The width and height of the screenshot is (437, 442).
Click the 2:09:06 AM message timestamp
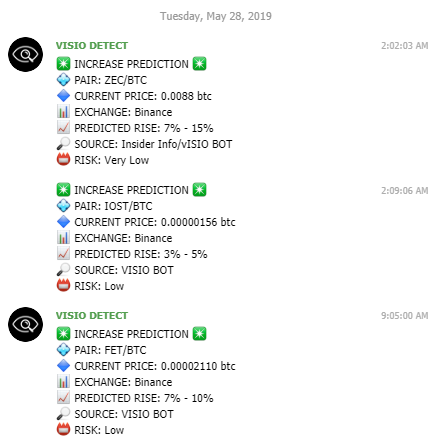click(404, 191)
